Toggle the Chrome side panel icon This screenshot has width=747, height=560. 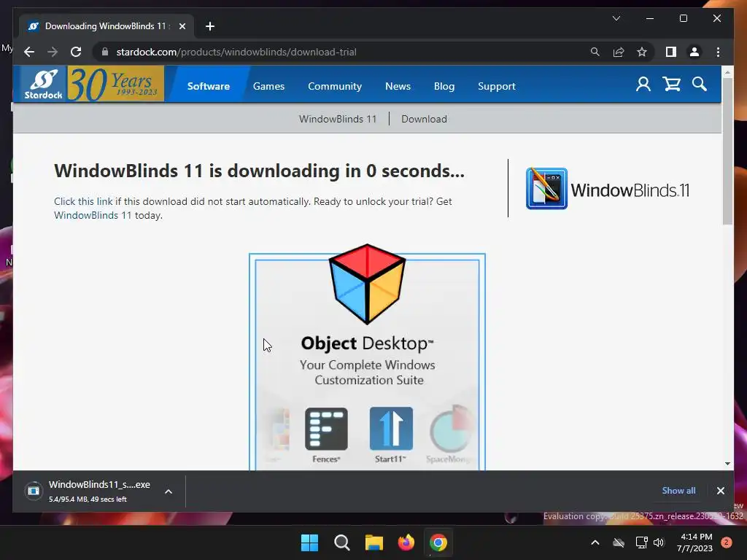click(671, 52)
